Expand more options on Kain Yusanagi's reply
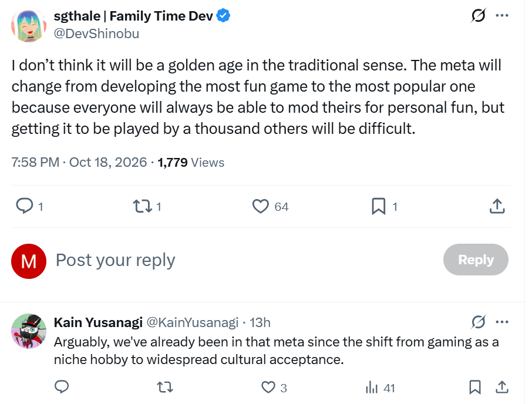The width and height of the screenshot is (532, 404). (x=502, y=322)
